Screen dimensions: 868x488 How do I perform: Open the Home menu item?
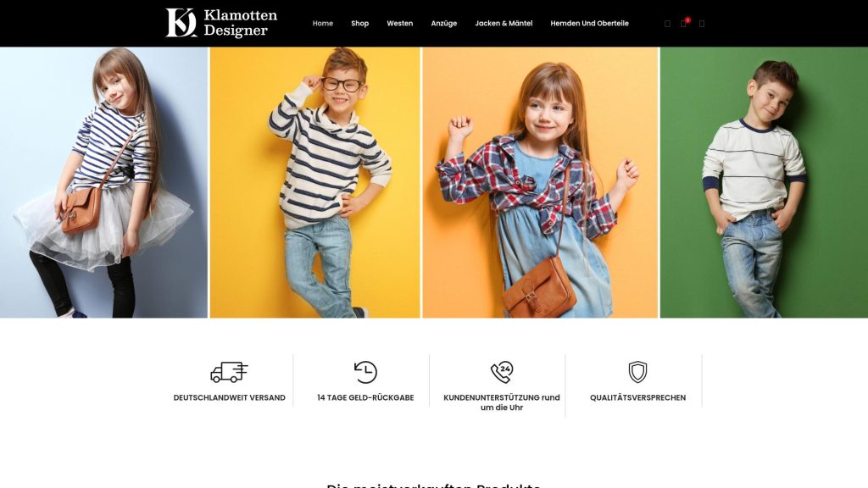pos(323,23)
